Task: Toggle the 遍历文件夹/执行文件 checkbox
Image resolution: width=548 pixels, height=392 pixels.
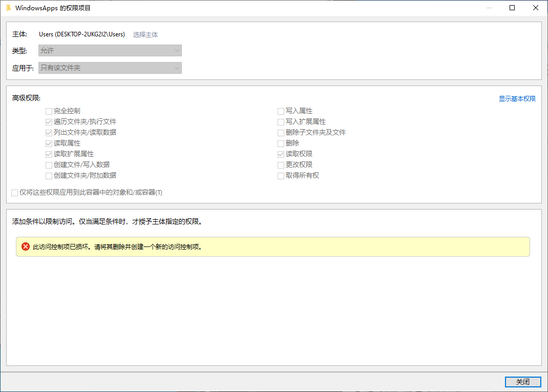Action: click(49, 122)
